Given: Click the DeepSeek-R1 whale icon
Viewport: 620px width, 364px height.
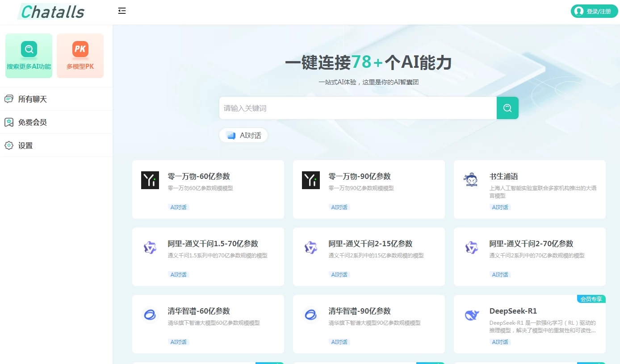Looking at the screenshot, I should coord(472,315).
